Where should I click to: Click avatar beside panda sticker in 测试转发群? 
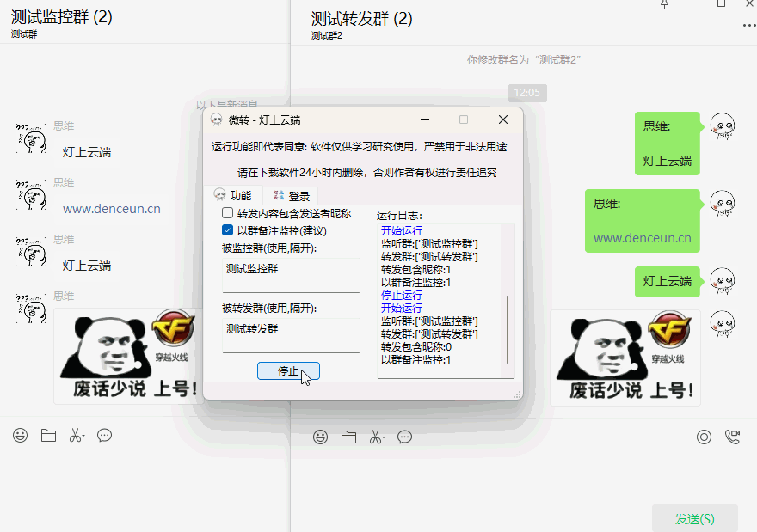coord(723,324)
